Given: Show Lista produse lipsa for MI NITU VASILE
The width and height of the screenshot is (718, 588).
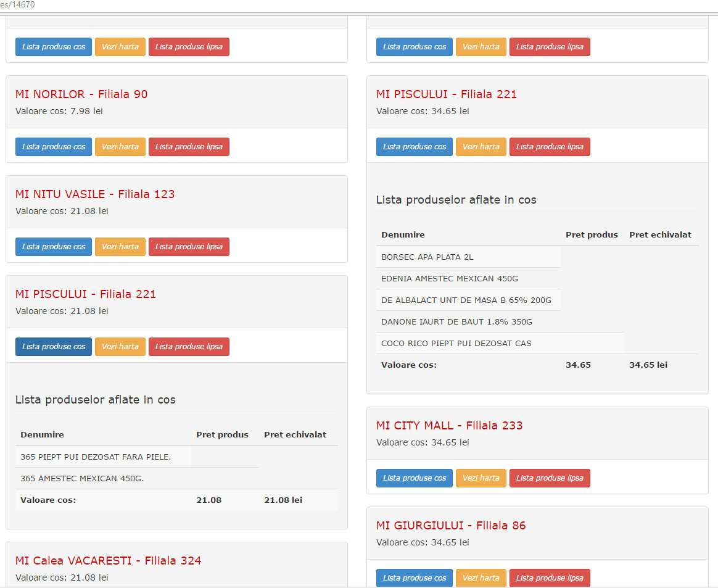Looking at the screenshot, I should 189,246.
